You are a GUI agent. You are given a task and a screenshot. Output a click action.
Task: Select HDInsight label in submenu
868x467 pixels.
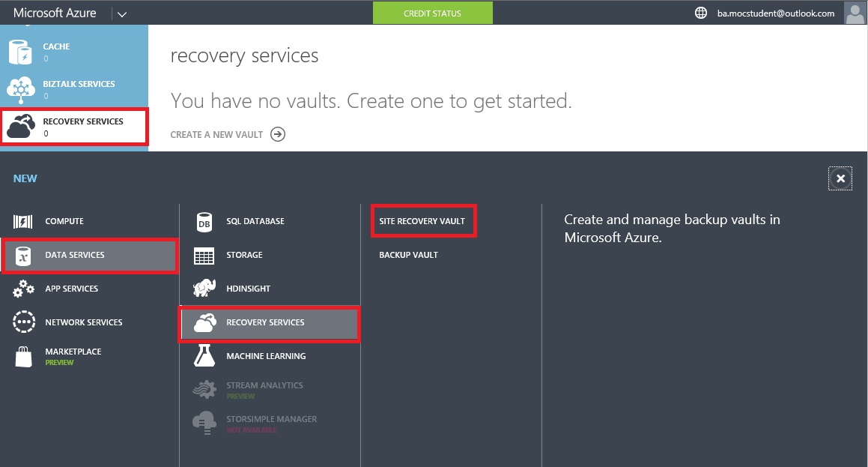click(x=248, y=289)
